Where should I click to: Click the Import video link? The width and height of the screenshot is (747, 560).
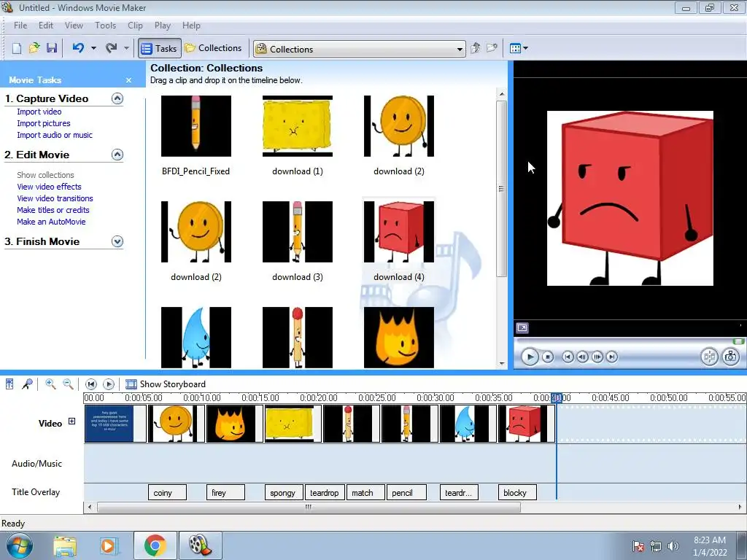pos(39,112)
